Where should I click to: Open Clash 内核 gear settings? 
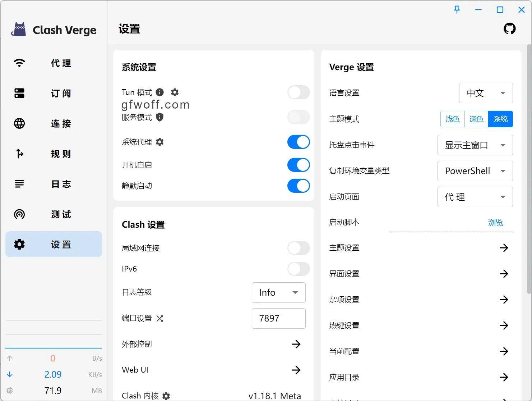pos(166,396)
